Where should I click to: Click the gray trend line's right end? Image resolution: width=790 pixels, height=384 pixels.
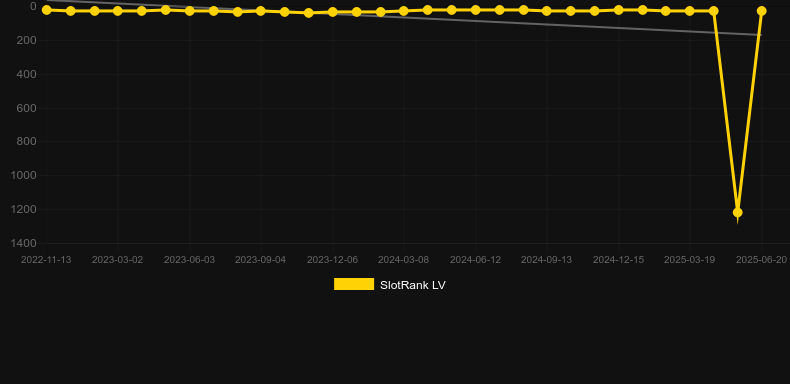point(760,35)
